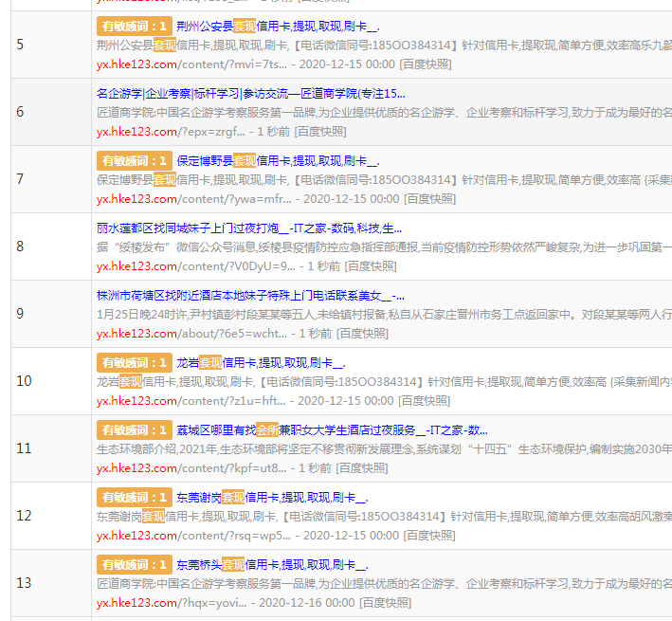Select row number 13 cell
The height and width of the screenshot is (621, 672).
[x=51, y=583]
